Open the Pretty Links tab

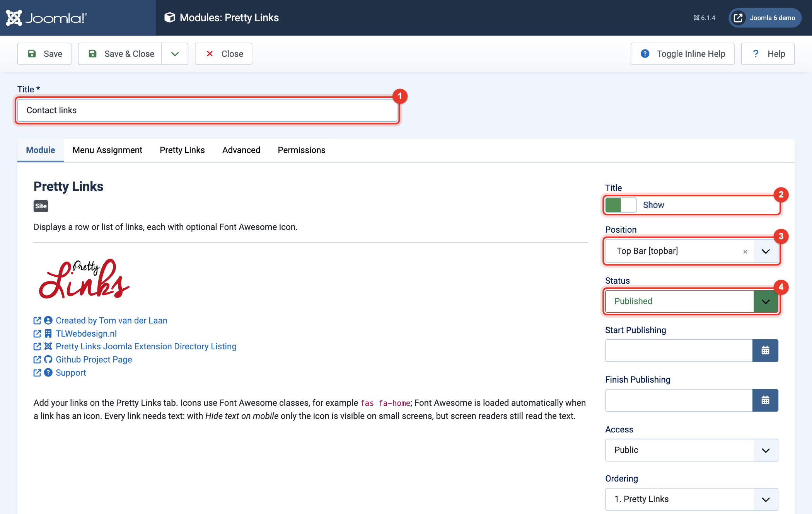(x=182, y=150)
